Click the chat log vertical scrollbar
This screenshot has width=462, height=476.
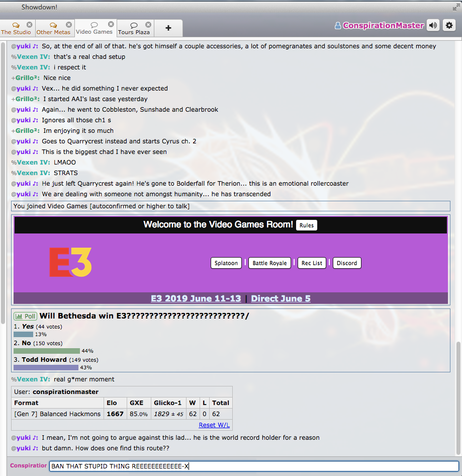(x=458, y=398)
